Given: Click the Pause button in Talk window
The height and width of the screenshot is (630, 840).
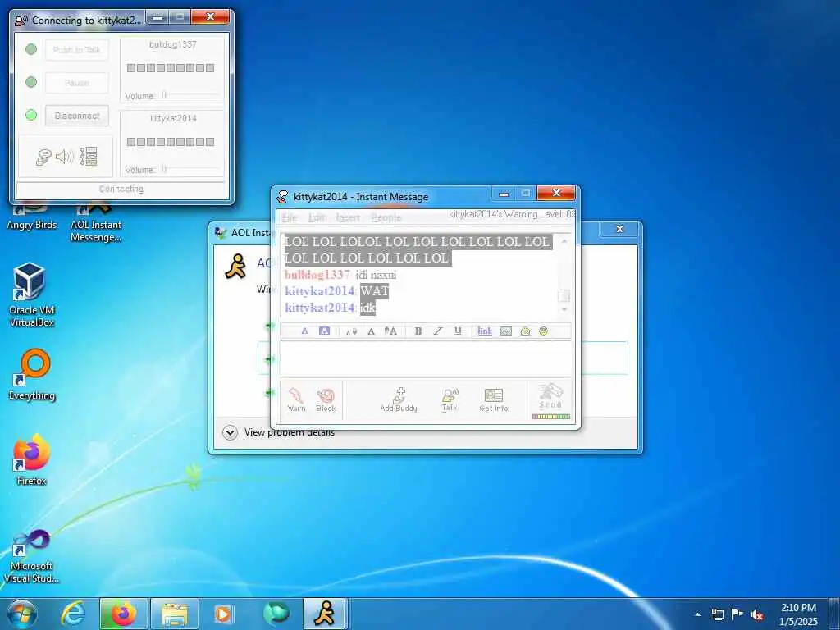Looking at the screenshot, I should [x=77, y=83].
